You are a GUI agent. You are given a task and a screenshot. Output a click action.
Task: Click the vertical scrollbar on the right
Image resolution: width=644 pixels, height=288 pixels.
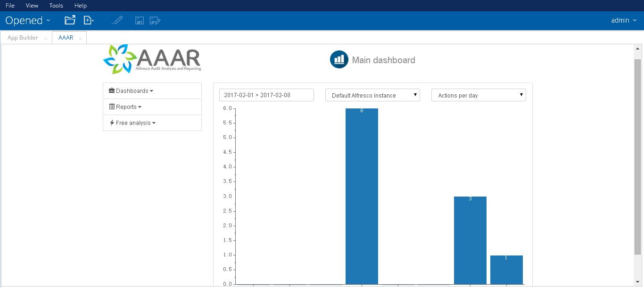[x=637, y=156]
